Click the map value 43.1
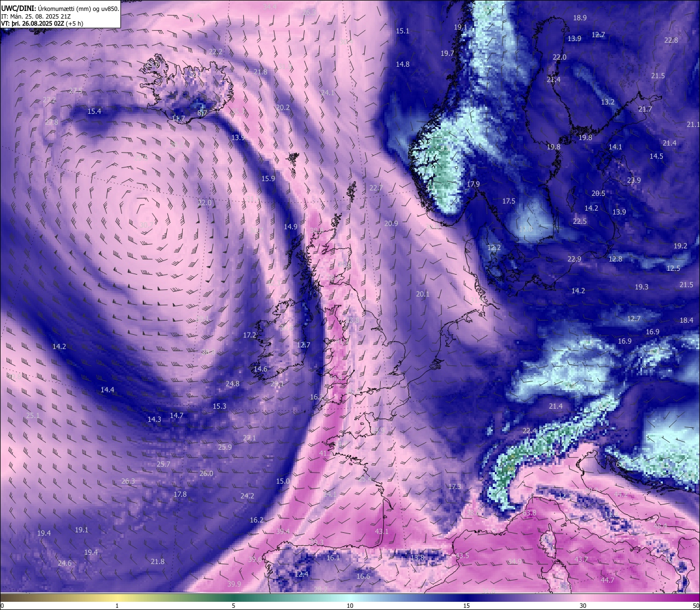 [382, 532]
